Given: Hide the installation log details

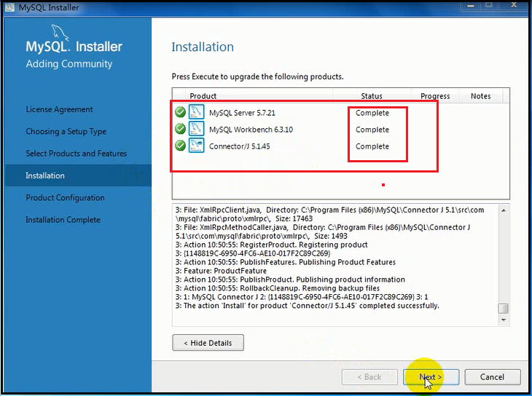Looking at the screenshot, I should point(208,343).
